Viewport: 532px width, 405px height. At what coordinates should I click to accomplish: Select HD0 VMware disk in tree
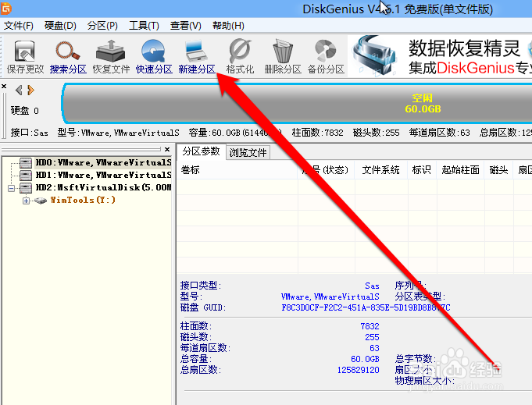pos(103,162)
